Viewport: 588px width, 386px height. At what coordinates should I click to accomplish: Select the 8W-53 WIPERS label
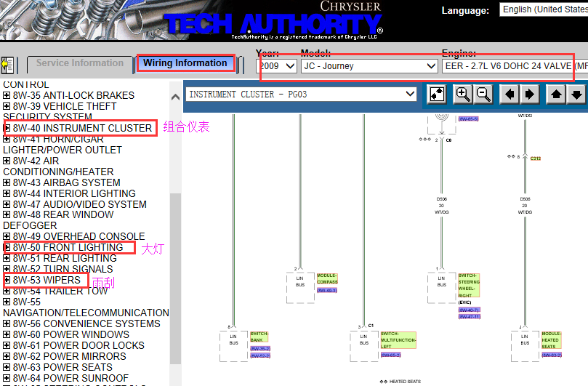click(x=47, y=280)
